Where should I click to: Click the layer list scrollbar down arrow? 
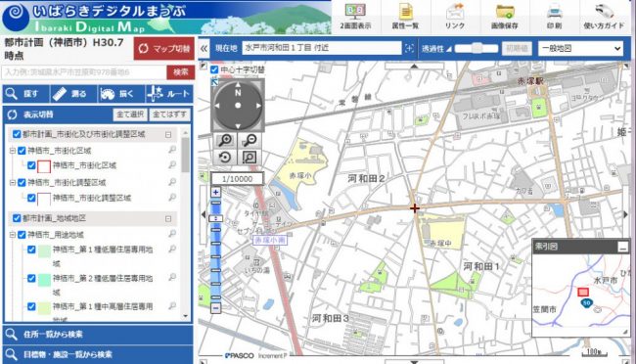tap(185, 316)
